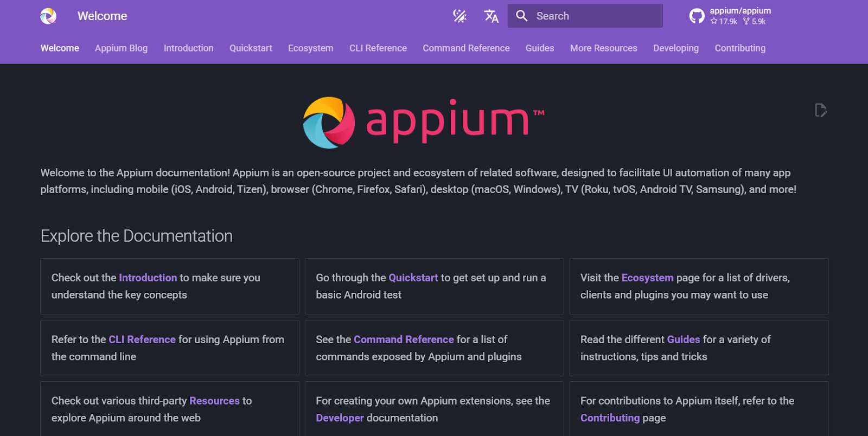The image size is (868, 436).
Task: Click the Appium logo in the header
Action: coord(48,16)
